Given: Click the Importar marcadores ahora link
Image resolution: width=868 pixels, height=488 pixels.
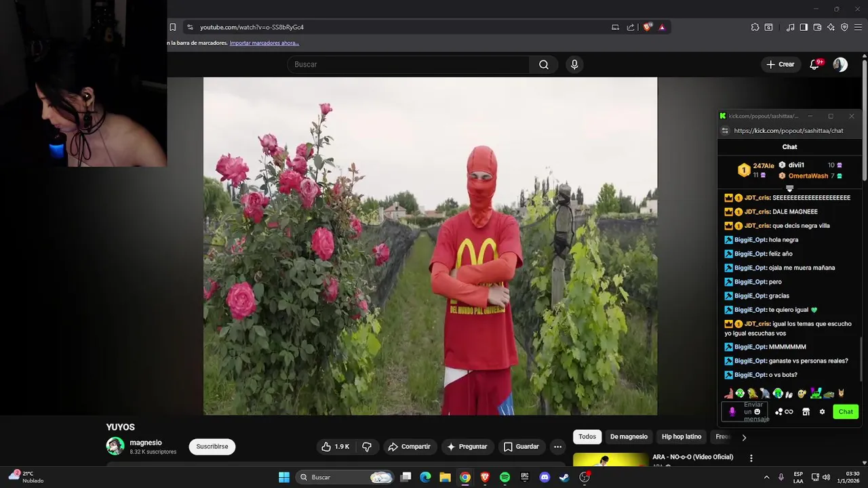Looking at the screenshot, I should click(264, 43).
